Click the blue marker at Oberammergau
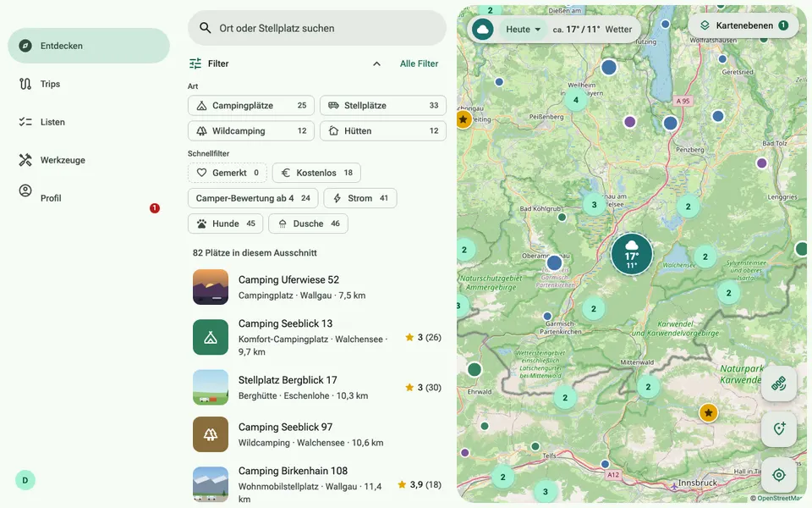The height and width of the screenshot is (508, 812). [x=554, y=262]
